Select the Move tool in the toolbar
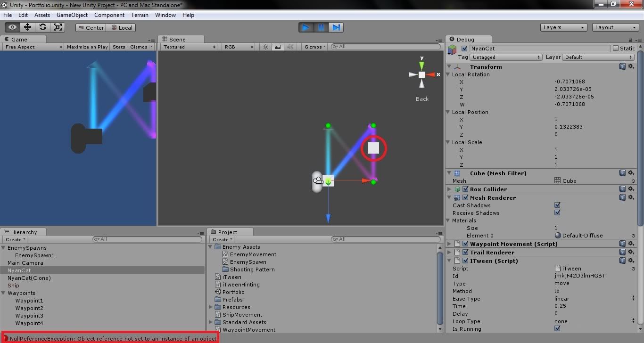The width and height of the screenshot is (644, 343). point(27,27)
